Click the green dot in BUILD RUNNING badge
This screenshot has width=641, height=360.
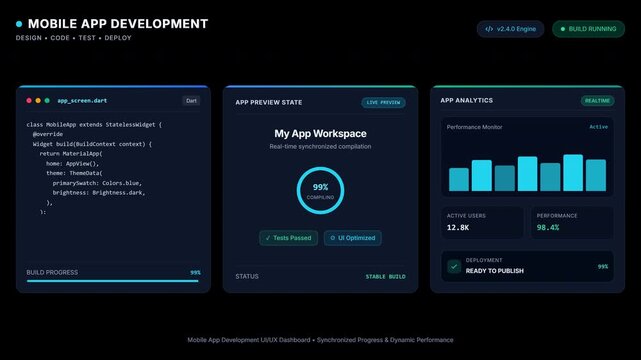563,29
